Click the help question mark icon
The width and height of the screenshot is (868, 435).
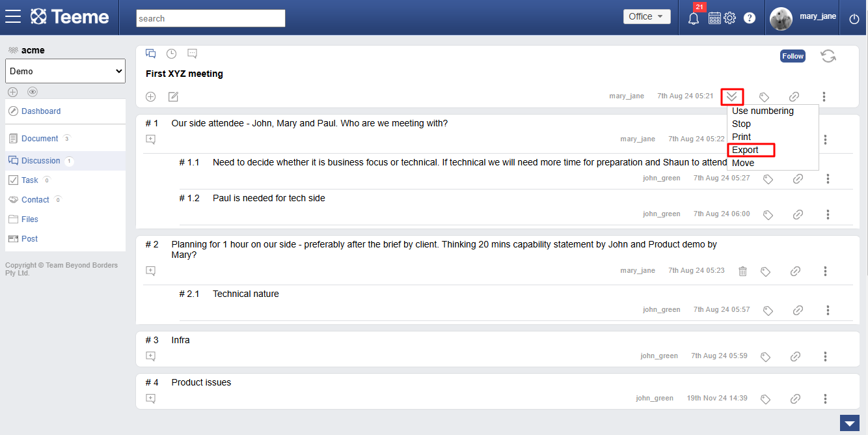(x=750, y=18)
